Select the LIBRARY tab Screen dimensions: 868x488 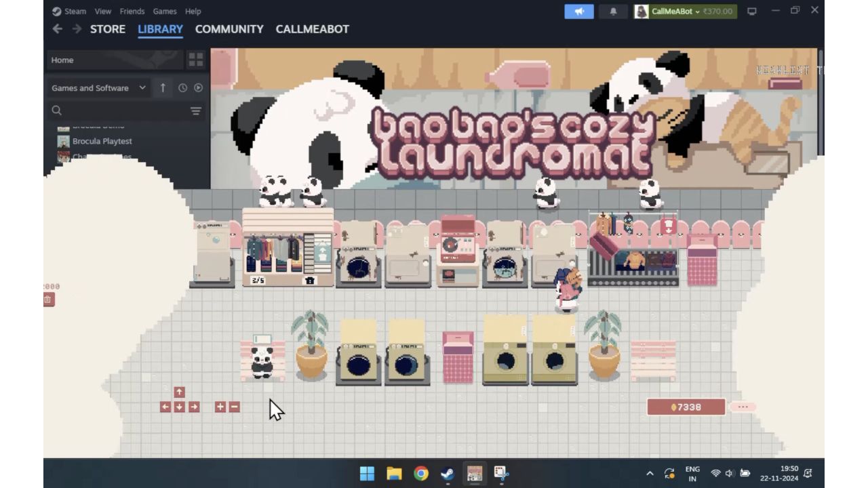click(160, 29)
